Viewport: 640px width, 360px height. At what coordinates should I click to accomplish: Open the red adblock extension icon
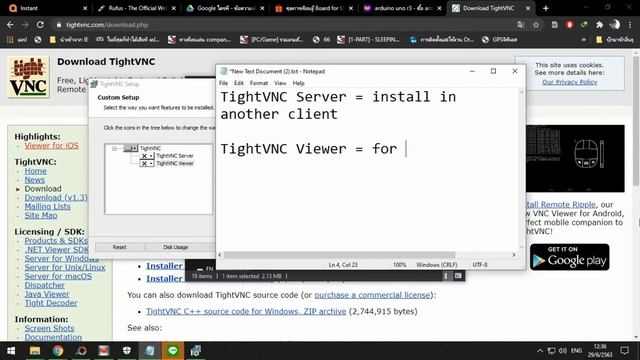(x=570, y=25)
